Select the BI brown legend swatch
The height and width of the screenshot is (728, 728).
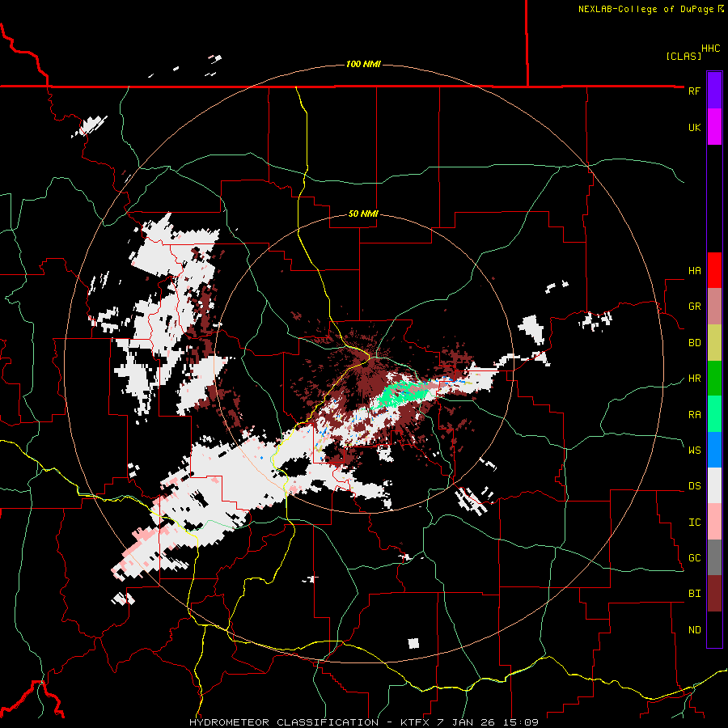[x=714, y=594]
